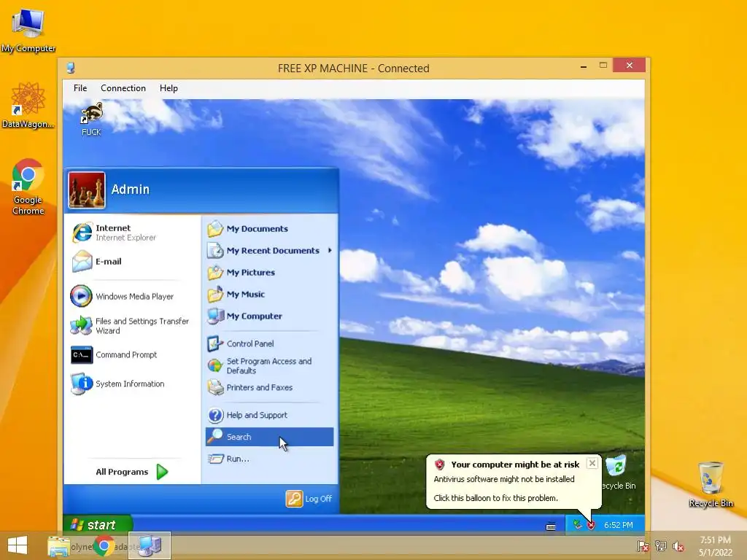Click the network tray icon on the host
The image size is (747, 560).
661,545
